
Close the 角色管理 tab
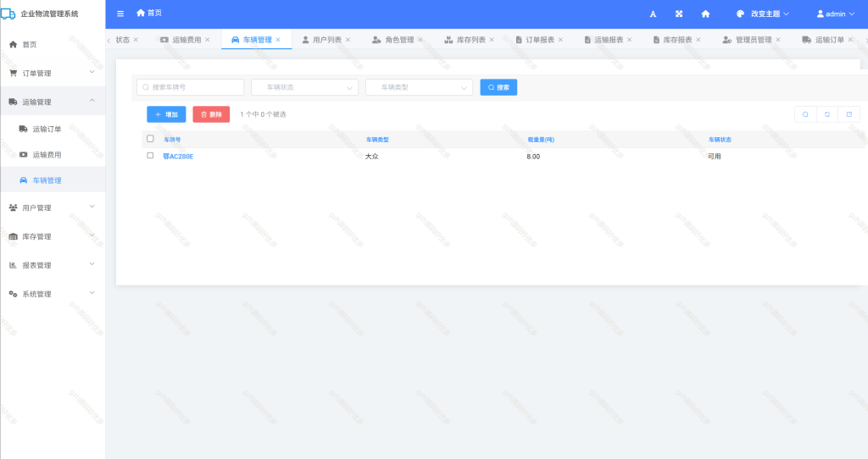(x=420, y=40)
